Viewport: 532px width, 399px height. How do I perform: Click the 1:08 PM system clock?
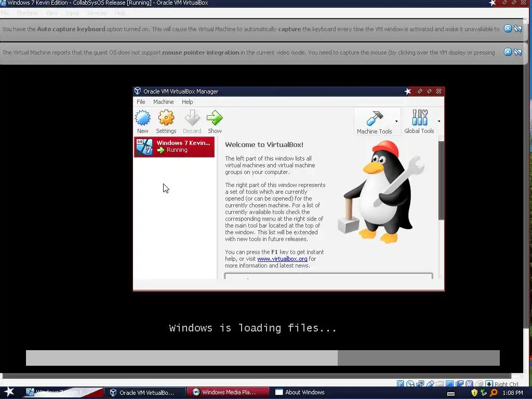[513, 393]
